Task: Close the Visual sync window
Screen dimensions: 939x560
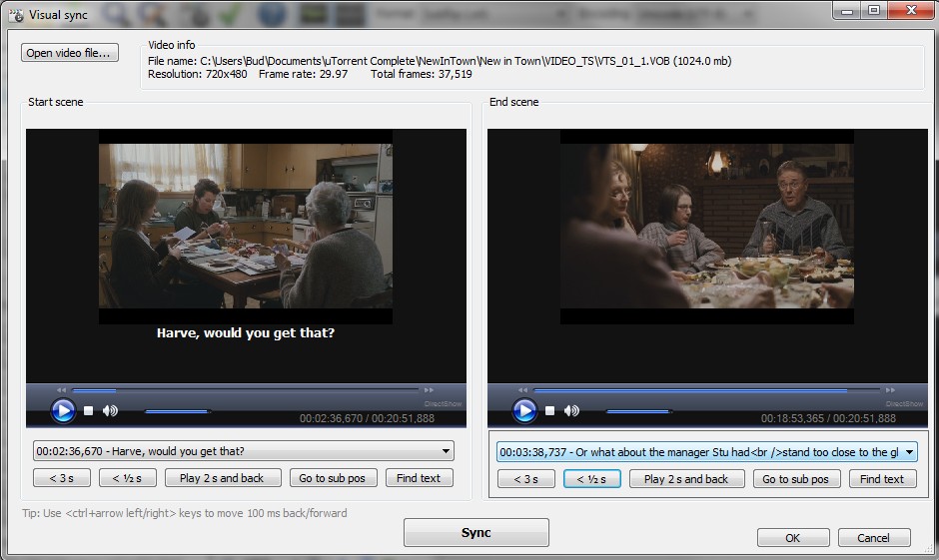Action: (911, 10)
